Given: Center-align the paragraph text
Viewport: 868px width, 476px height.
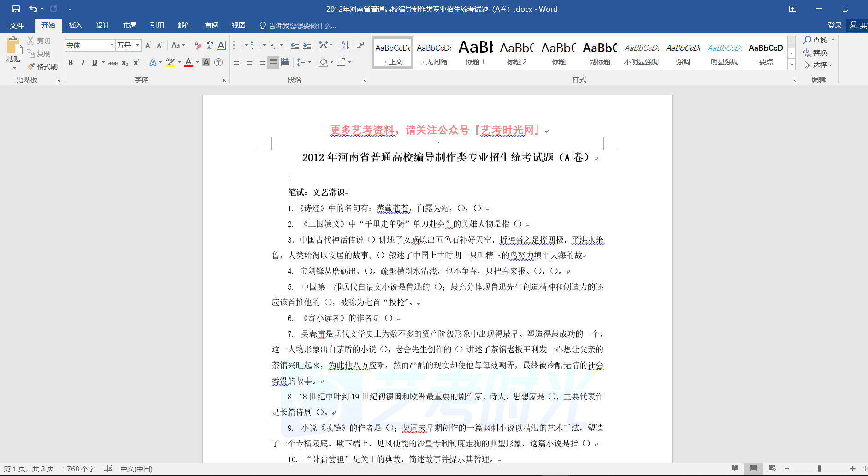Looking at the screenshot, I should coord(249,62).
